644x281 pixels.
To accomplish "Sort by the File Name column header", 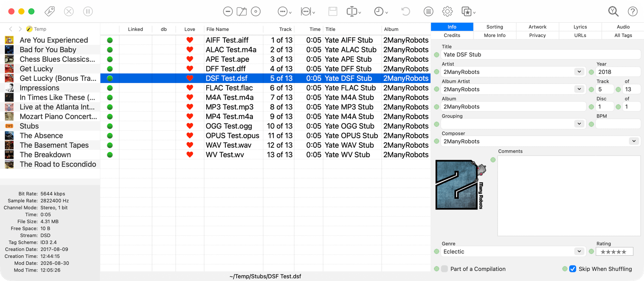I will click(x=234, y=29).
